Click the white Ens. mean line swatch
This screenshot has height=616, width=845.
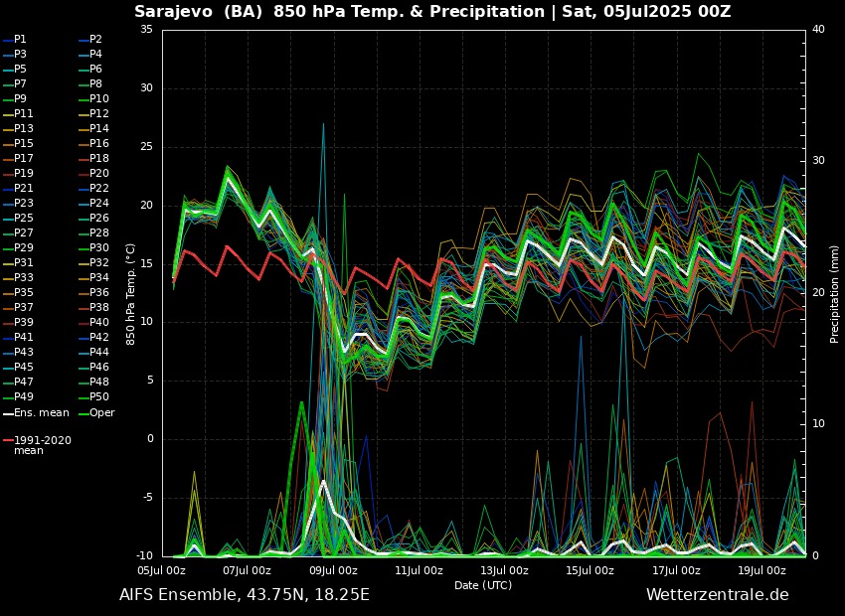[x=7, y=413]
